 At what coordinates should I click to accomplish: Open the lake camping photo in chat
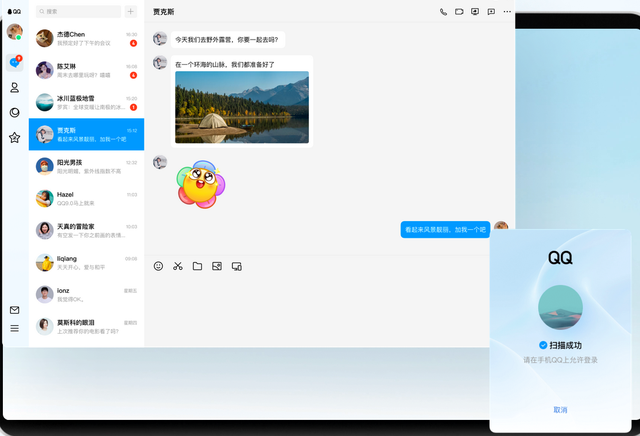242,107
